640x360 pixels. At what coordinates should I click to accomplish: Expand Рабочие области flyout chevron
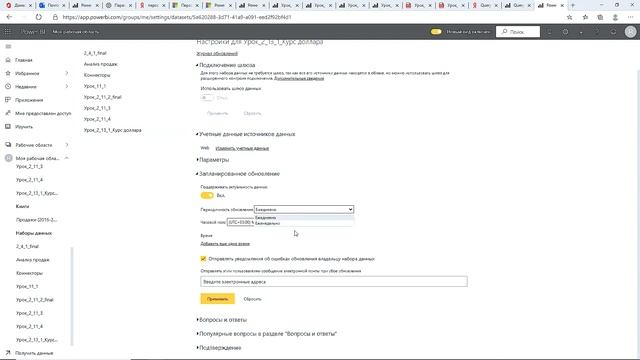67,145
